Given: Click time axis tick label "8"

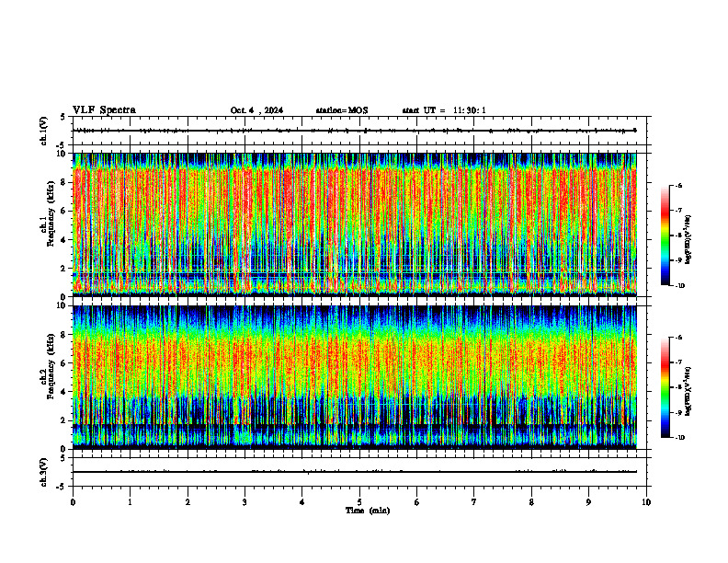Looking at the screenshot, I should [x=531, y=502].
